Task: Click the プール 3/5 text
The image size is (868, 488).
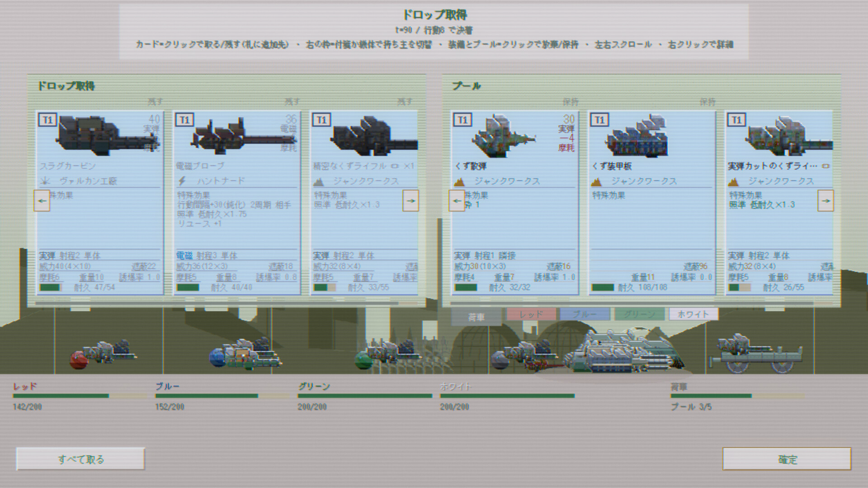Action: tap(691, 407)
